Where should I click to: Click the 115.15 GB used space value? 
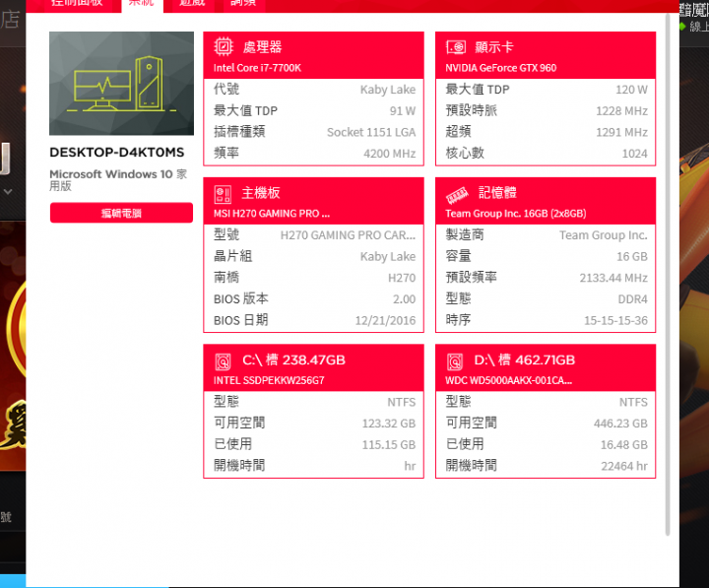pos(388,444)
